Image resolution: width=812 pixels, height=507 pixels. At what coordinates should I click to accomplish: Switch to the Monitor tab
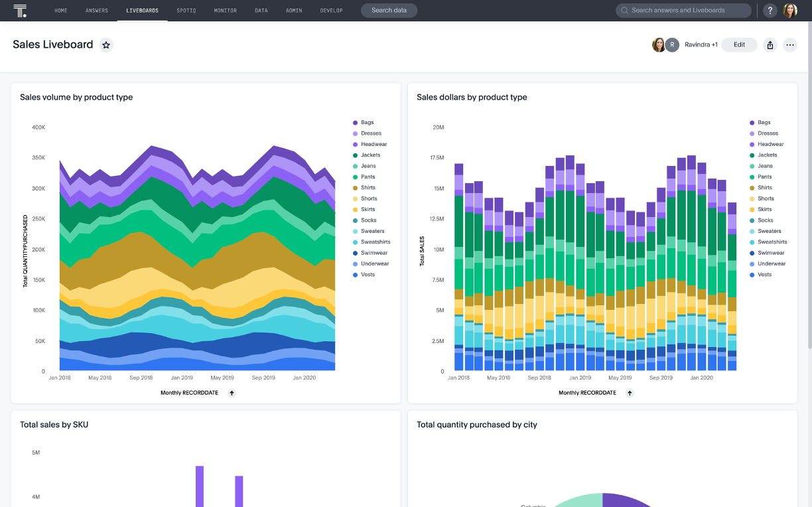click(x=226, y=11)
